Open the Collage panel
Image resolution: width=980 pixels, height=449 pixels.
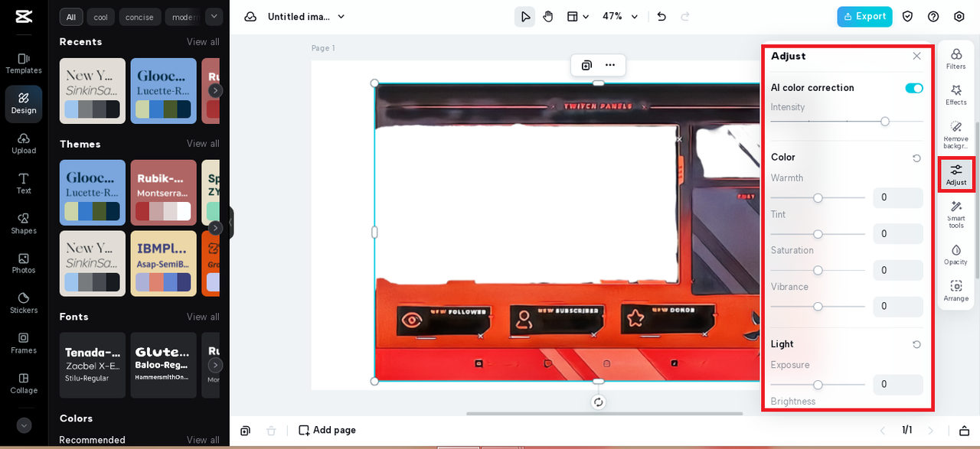click(x=24, y=382)
